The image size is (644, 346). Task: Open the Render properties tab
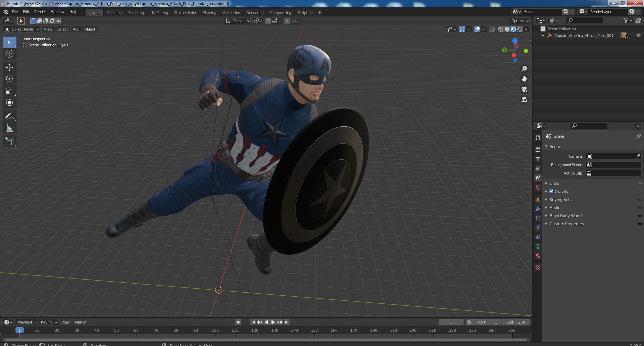pyautogui.click(x=538, y=149)
